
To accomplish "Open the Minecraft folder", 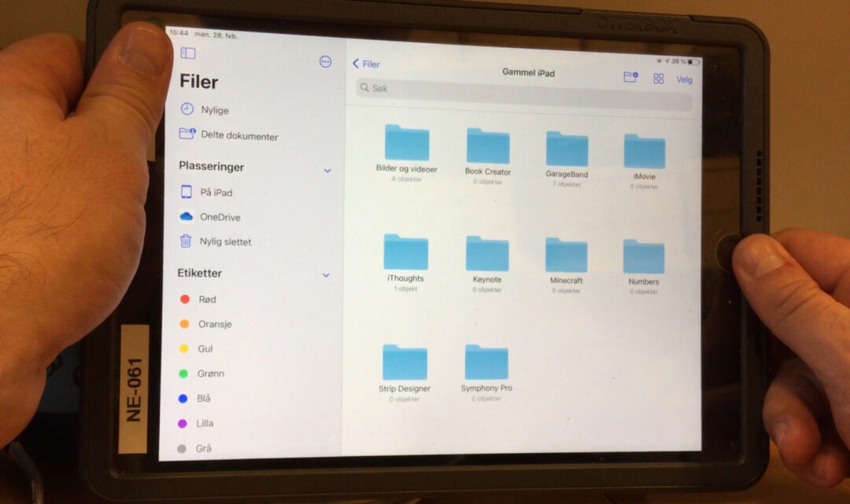I will 566,256.
